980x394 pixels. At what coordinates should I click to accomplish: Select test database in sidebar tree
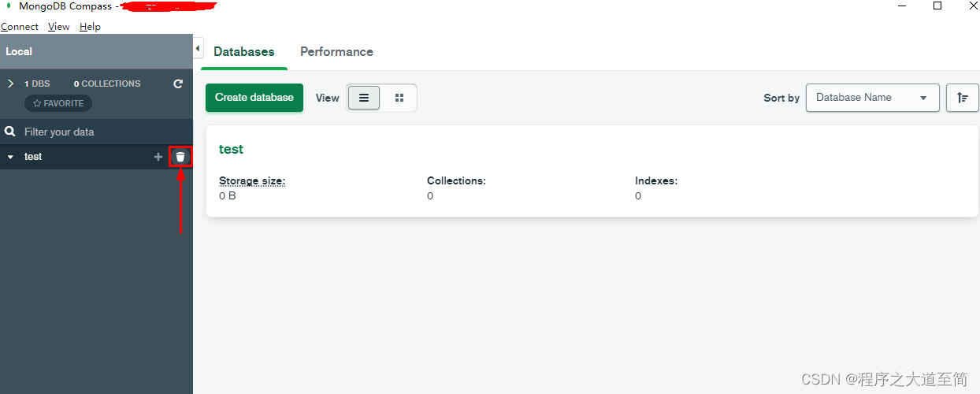33,157
